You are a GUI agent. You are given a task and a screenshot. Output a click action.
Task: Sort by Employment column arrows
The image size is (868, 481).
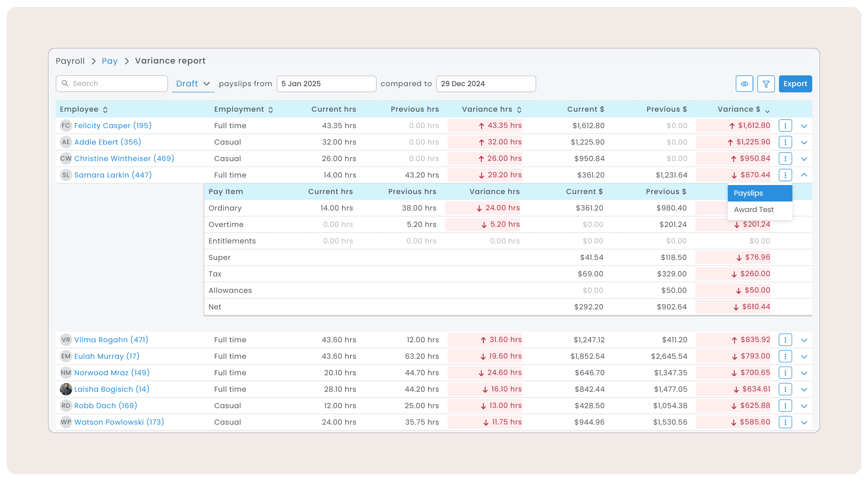pyautogui.click(x=270, y=110)
